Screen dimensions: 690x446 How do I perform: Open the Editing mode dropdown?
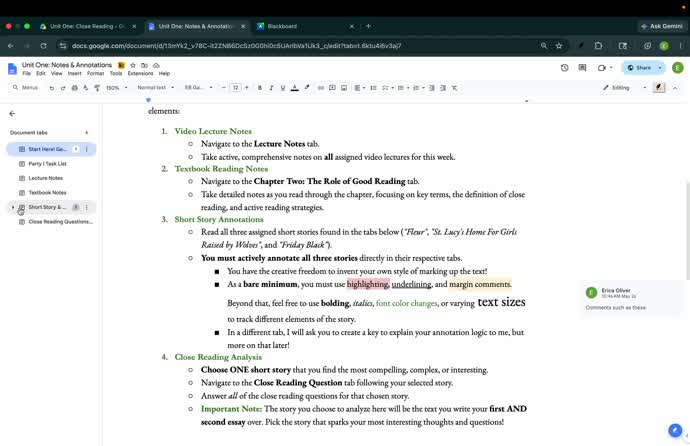(624, 88)
